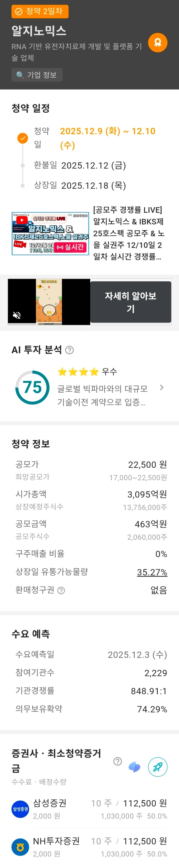This screenshot has height=868, width=179.
Task: Tap the orange checkmark on 청약일 timeline
Action: [23, 138]
